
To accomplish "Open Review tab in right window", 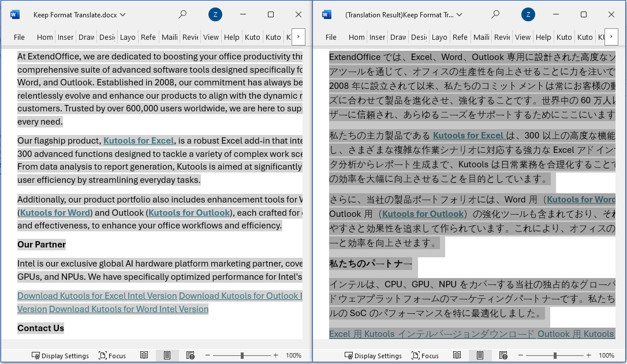I will tap(502, 37).
